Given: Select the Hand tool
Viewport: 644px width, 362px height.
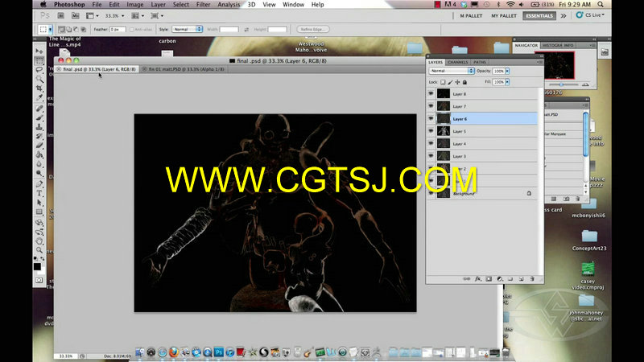Looking at the screenshot, I should click(x=39, y=241).
